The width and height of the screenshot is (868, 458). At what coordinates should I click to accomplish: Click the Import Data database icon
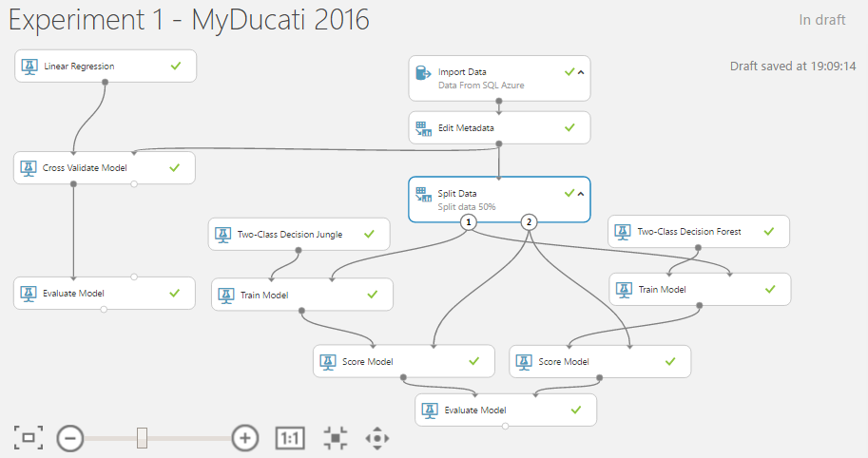[423, 72]
